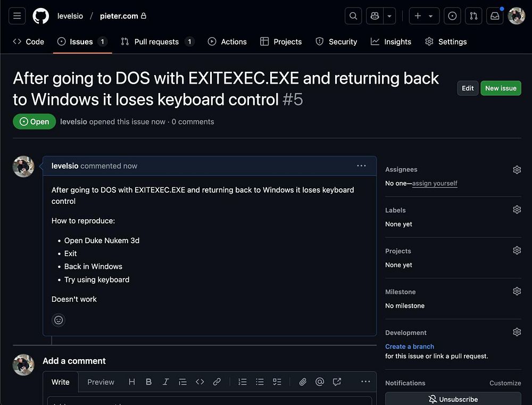The height and width of the screenshot is (405, 532).
Task: Open the profile avatar menu in header
Action: pyautogui.click(x=517, y=16)
